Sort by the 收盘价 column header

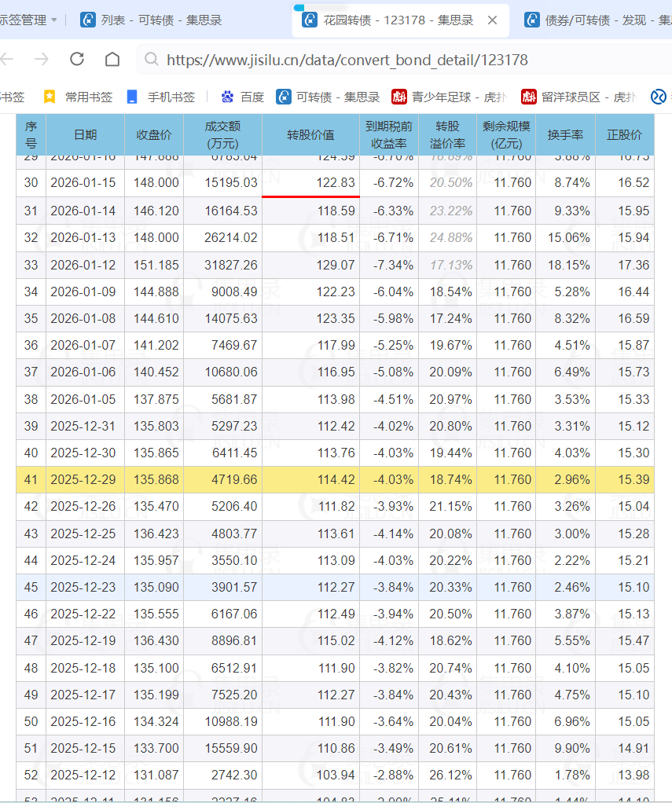click(153, 134)
